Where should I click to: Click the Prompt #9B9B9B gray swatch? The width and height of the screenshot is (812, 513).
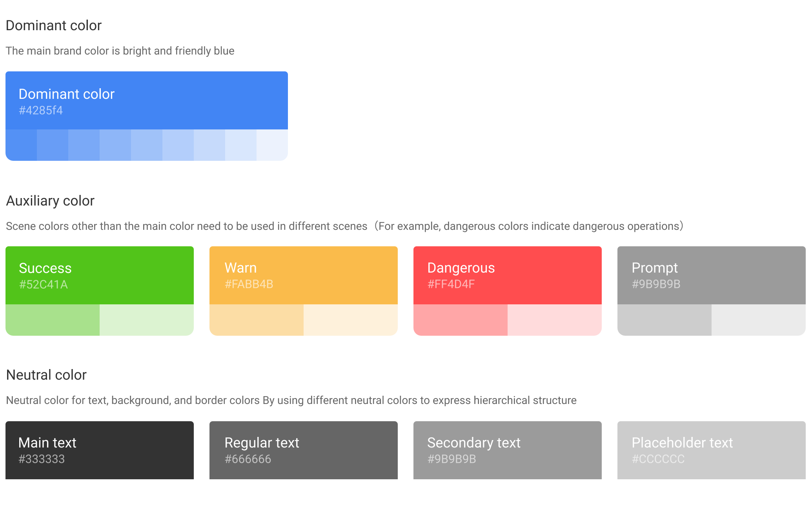(x=712, y=275)
